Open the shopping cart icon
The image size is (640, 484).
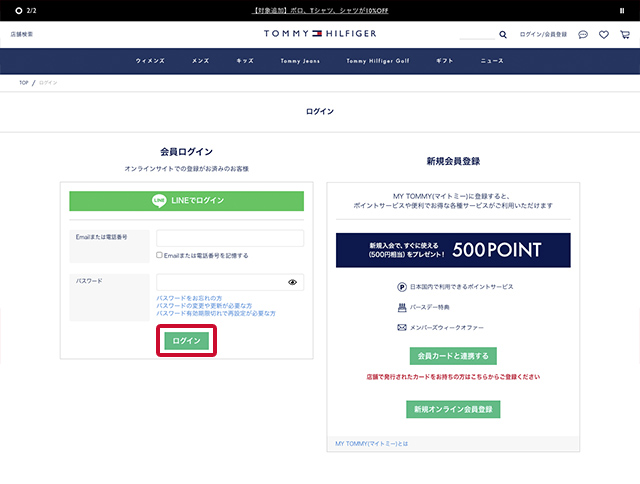pos(625,34)
